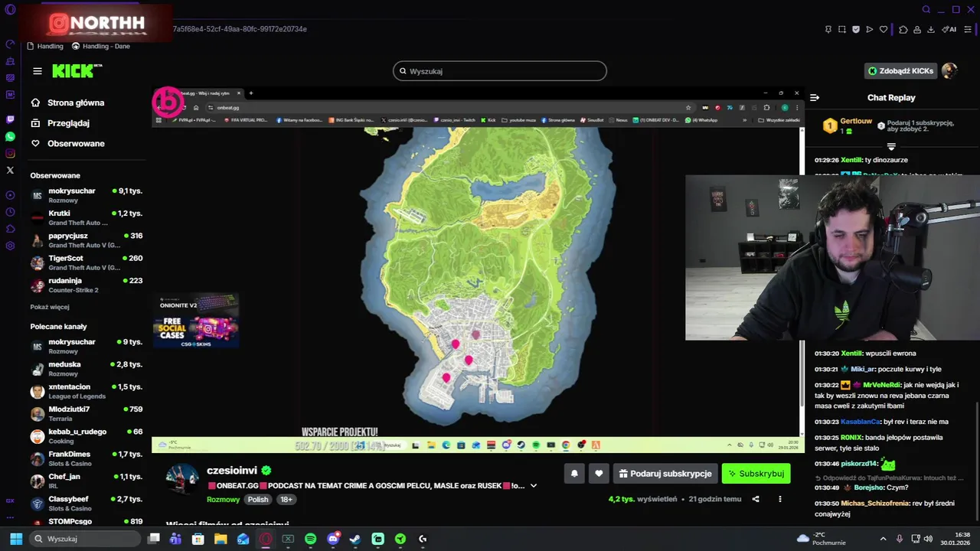Screen dimensions: 980x551
Task: Expand the chat leaderboard arrow
Action: [x=891, y=146]
